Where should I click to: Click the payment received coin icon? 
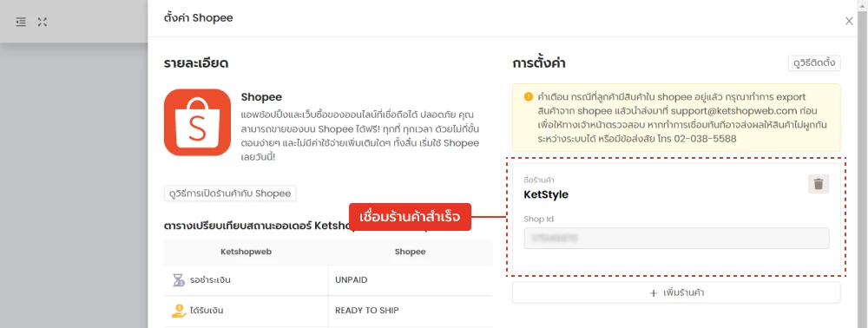tap(177, 311)
